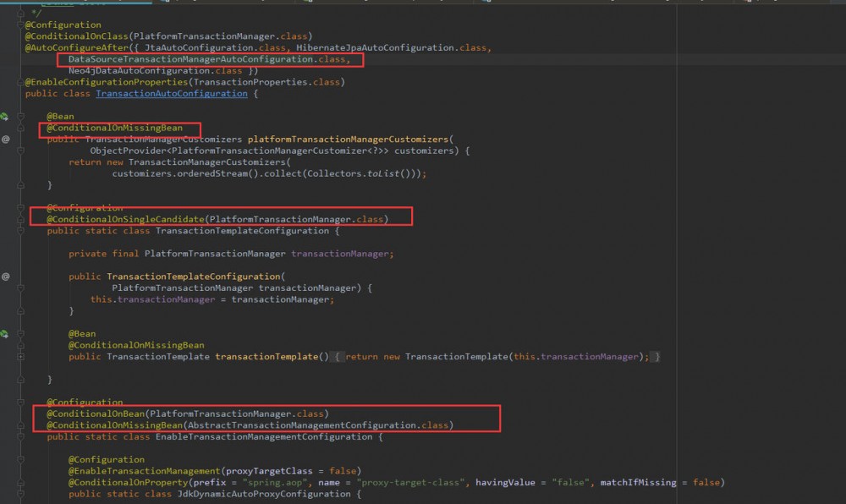Collapse JdkDynamicAutoProxyConfiguration class fold marker
The height and width of the screenshot is (504, 846).
point(20,494)
